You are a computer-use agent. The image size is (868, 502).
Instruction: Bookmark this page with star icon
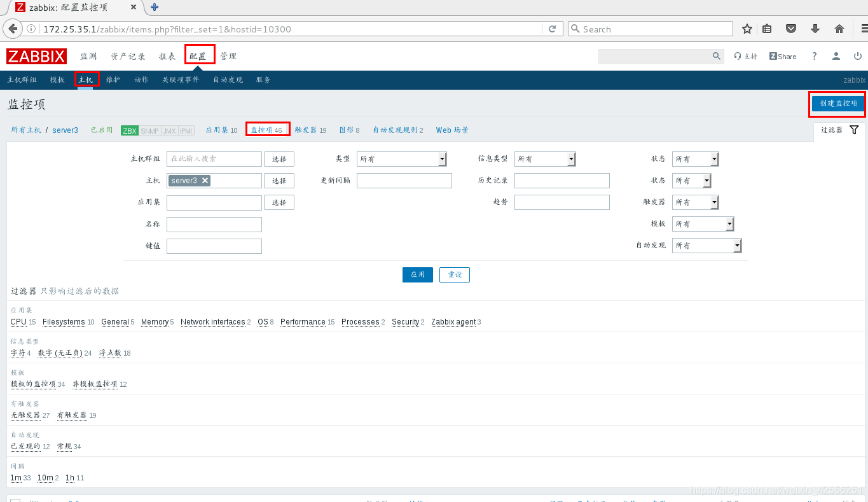(x=747, y=29)
